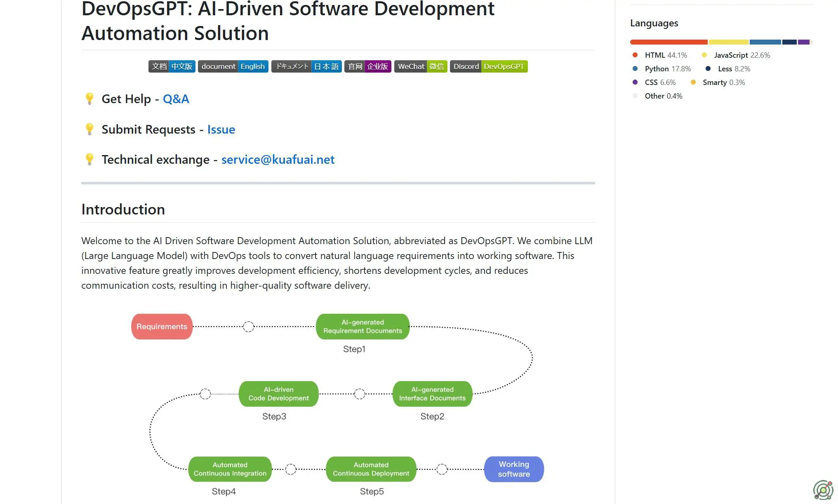Click the yellow JavaScript segment of language bar
The width and height of the screenshot is (838, 504).
pos(729,42)
